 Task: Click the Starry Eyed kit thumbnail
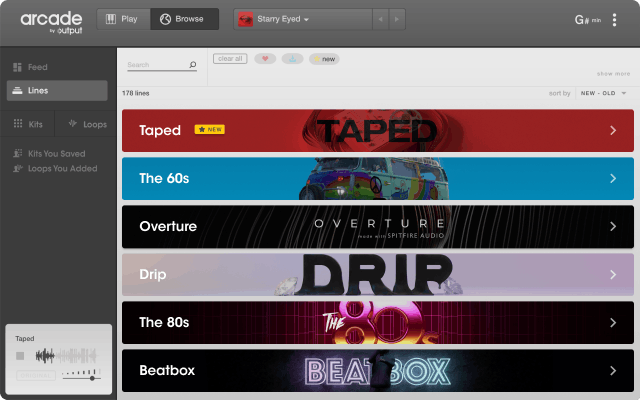(x=245, y=19)
